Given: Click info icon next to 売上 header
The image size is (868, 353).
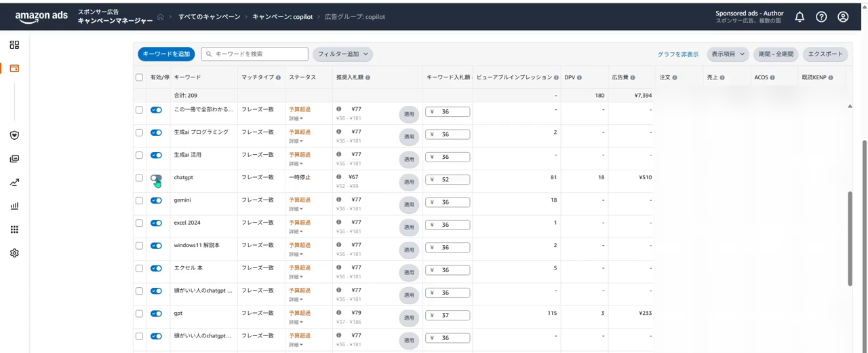Looking at the screenshot, I should point(722,78).
